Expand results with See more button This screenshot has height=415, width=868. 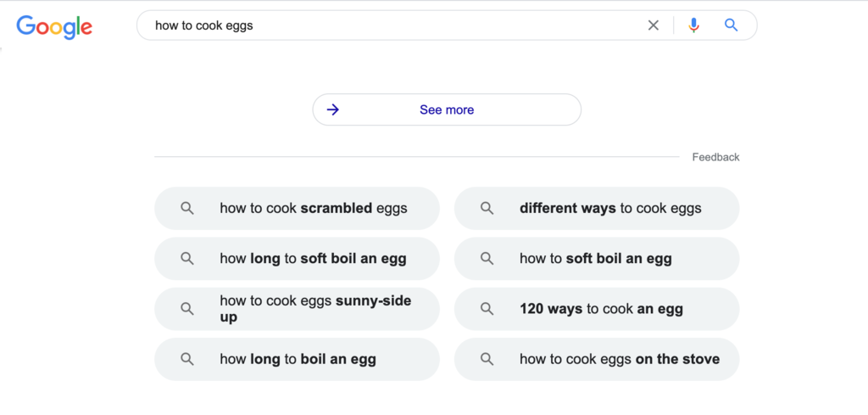tap(447, 109)
